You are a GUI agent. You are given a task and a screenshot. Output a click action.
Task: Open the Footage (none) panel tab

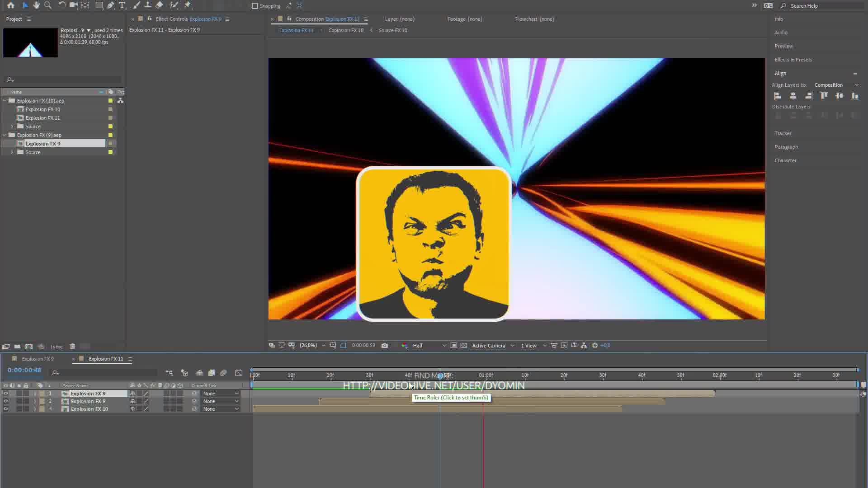465,19
